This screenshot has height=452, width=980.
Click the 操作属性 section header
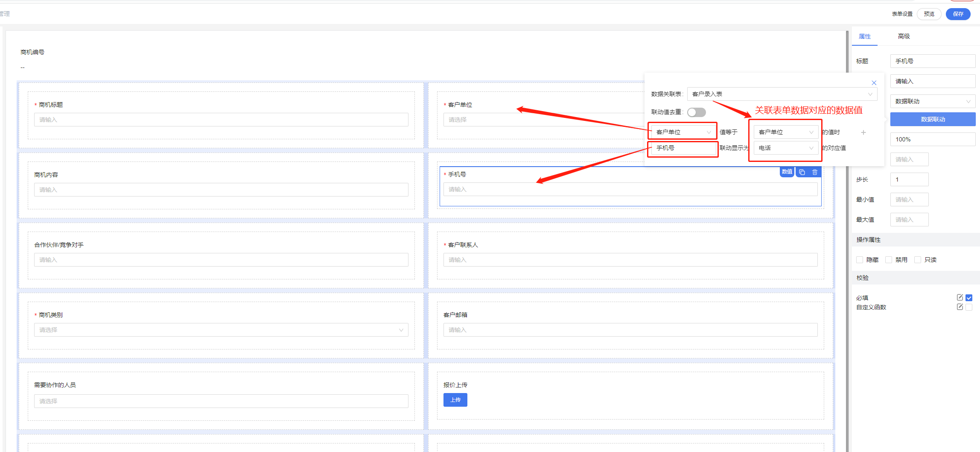tap(916, 240)
